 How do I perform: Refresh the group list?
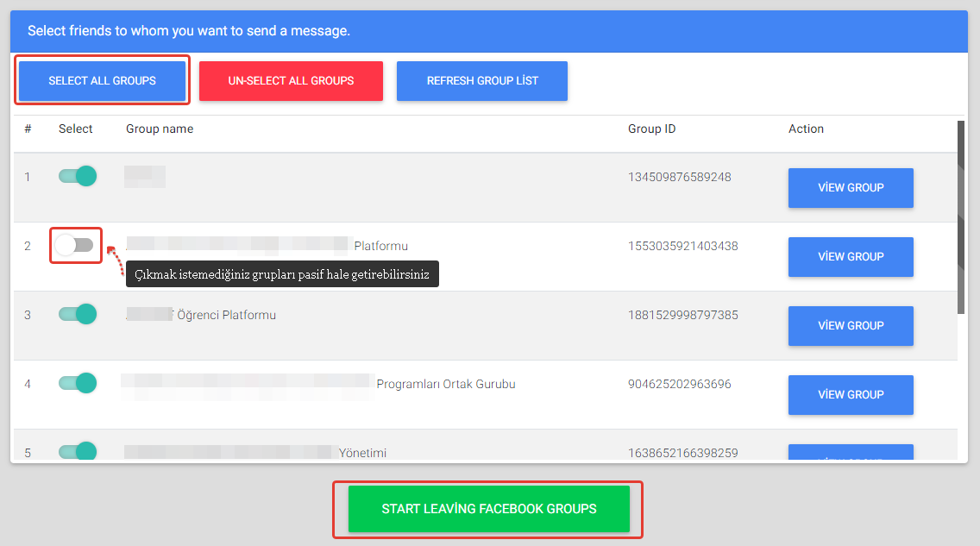click(481, 81)
